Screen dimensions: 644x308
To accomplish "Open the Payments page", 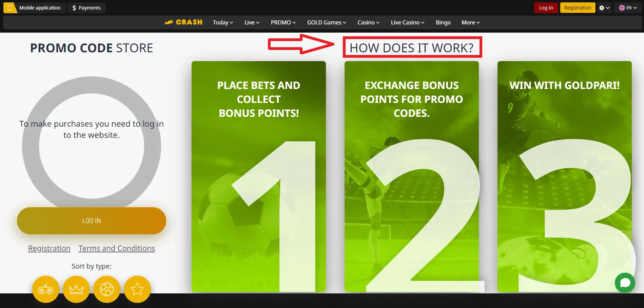I will click(86, 8).
